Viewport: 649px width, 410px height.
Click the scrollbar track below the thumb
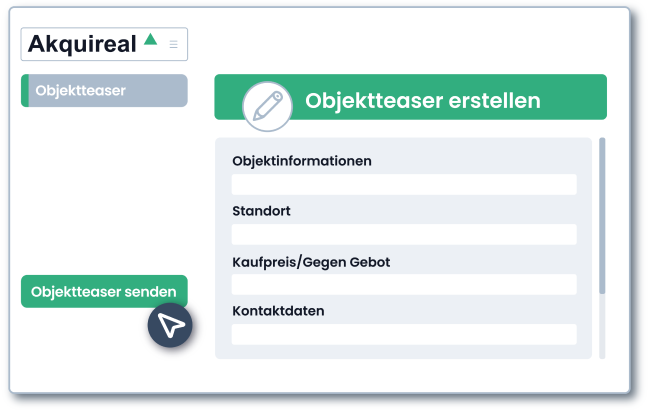(x=602, y=326)
